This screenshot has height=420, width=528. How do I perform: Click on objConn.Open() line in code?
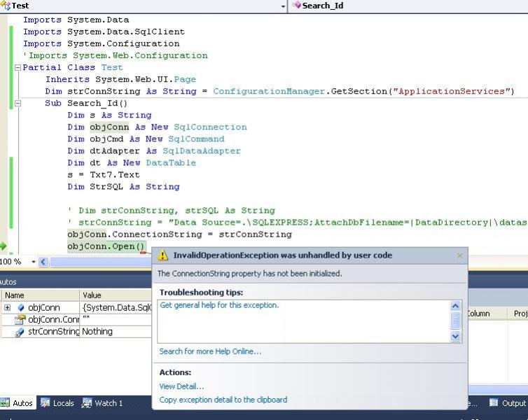tap(106, 246)
